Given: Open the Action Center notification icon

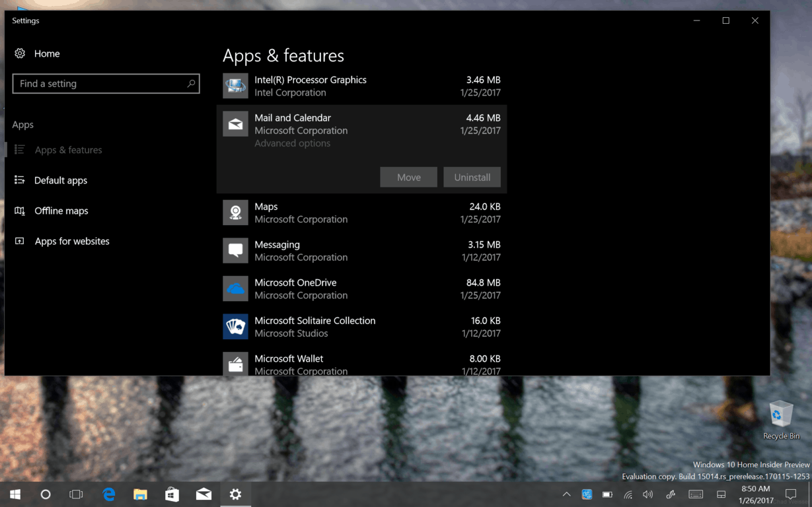Looking at the screenshot, I should pyautogui.click(x=791, y=494).
